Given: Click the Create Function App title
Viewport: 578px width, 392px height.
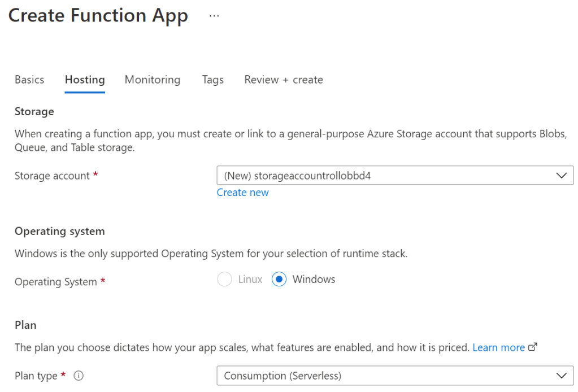Looking at the screenshot, I should coord(98,16).
